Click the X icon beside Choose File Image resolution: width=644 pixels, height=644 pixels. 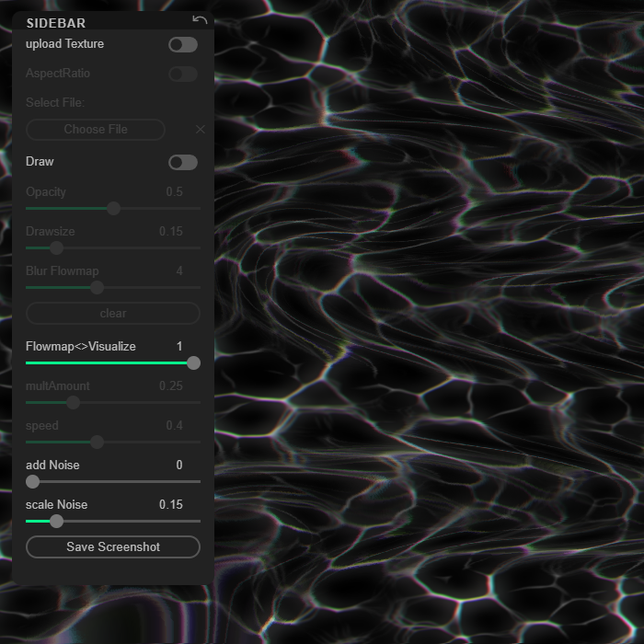[x=200, y=130]
